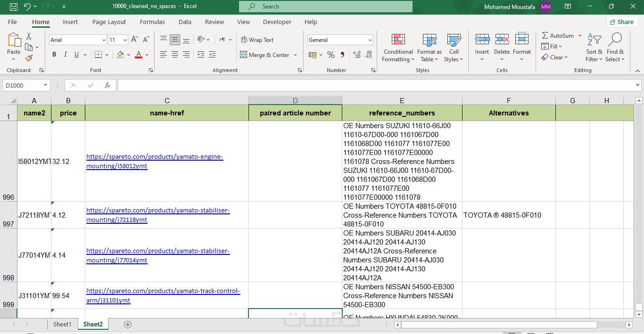Open Merge & Center dropdown arrow
The width and height of the screenshot is (644, 334).
[x=296, y=55]
